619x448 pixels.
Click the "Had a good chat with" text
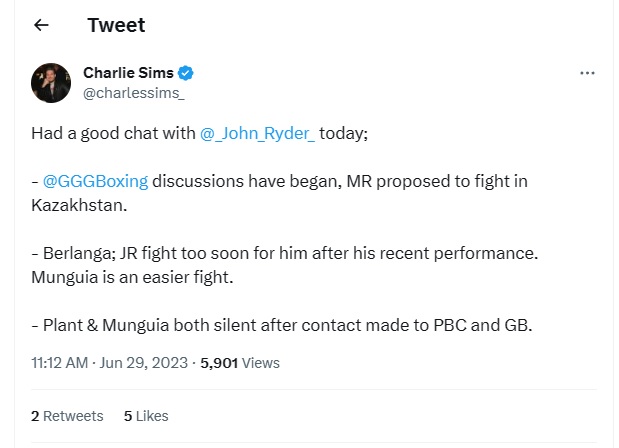[113, 133]
